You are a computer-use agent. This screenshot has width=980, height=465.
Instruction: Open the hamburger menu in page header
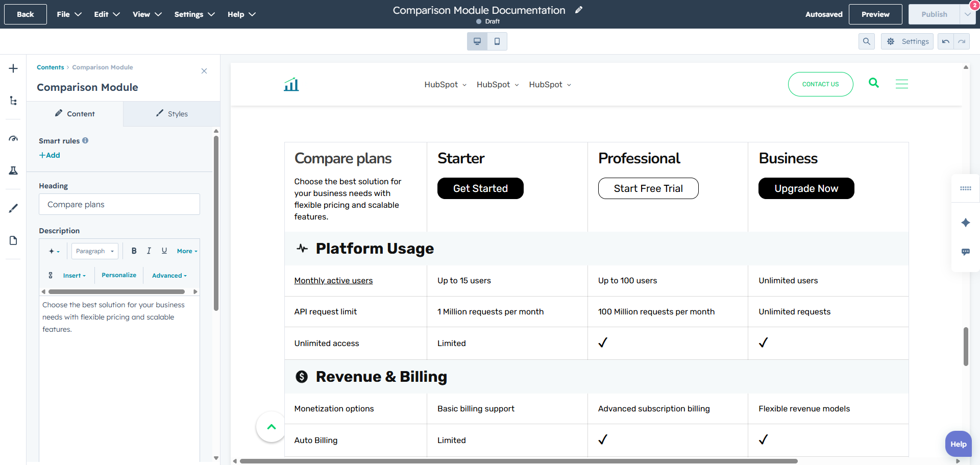click(x=902, y=84)
